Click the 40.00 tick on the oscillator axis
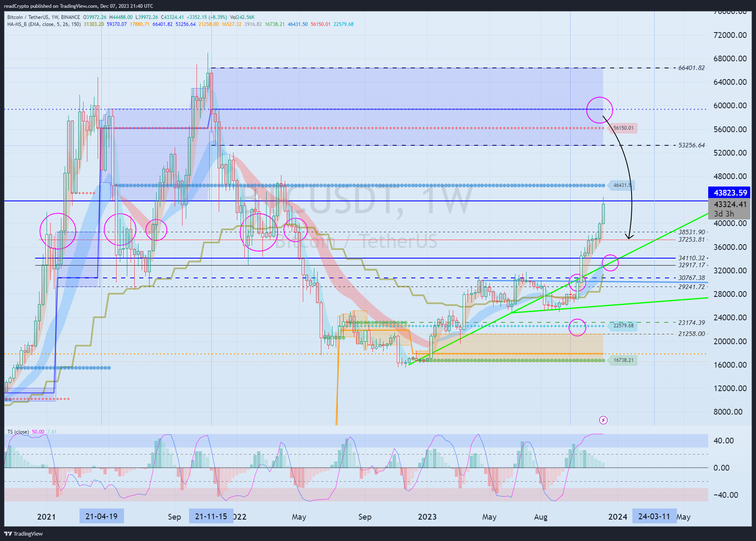This screenshot has width=756, height=541. point(724,441)
